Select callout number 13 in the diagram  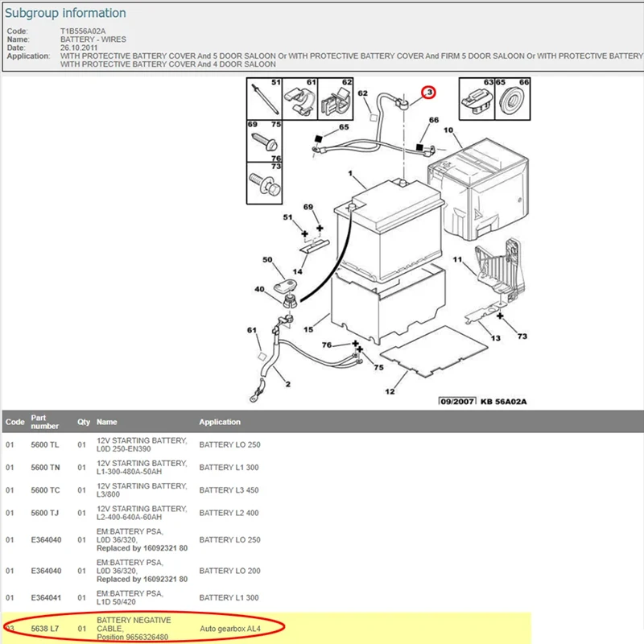pos(496,338)
